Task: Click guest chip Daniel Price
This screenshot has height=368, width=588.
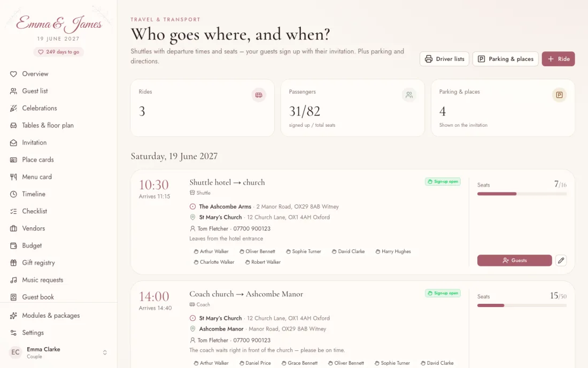Action: tap(255, 363)
